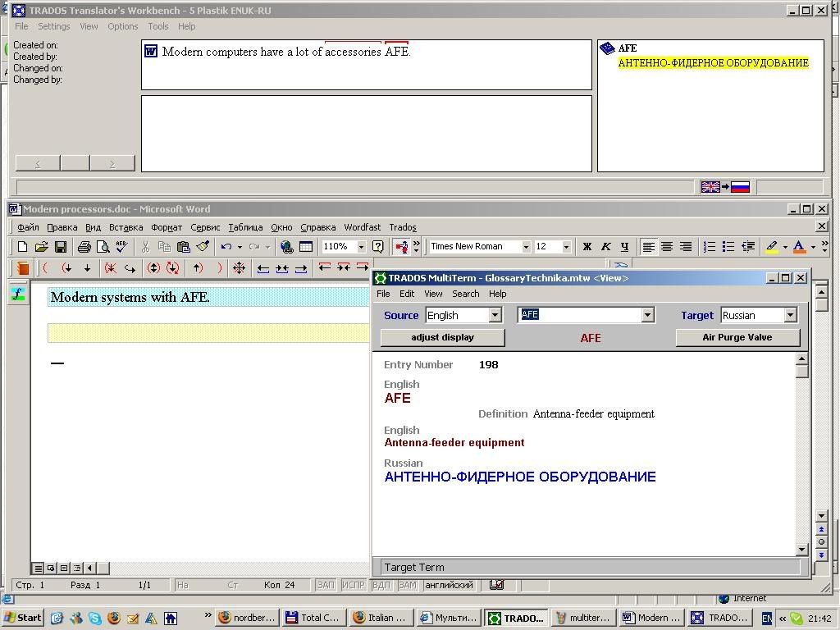
Task: Open font color dropdown arrow
Action: point(813,247)
